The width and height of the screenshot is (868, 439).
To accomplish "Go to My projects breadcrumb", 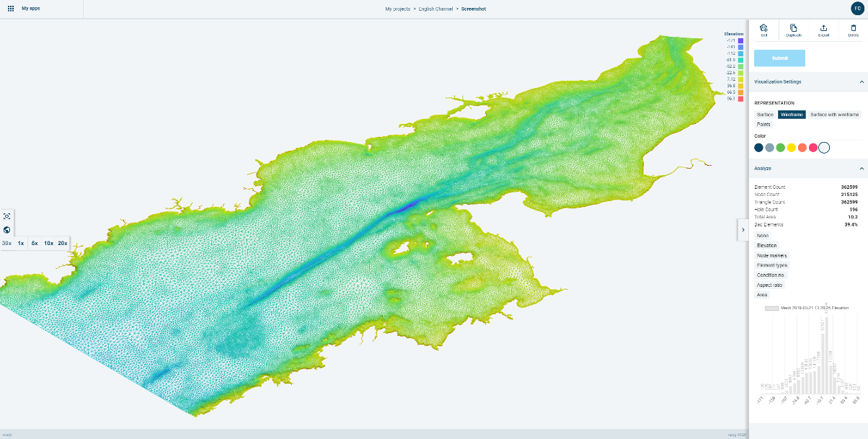I will click(397, 9).
